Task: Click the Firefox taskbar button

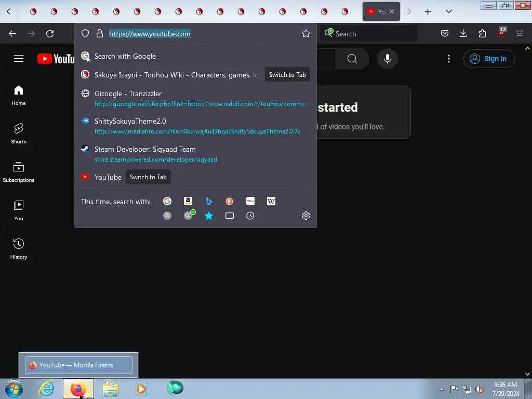Action: coord(78,389)
